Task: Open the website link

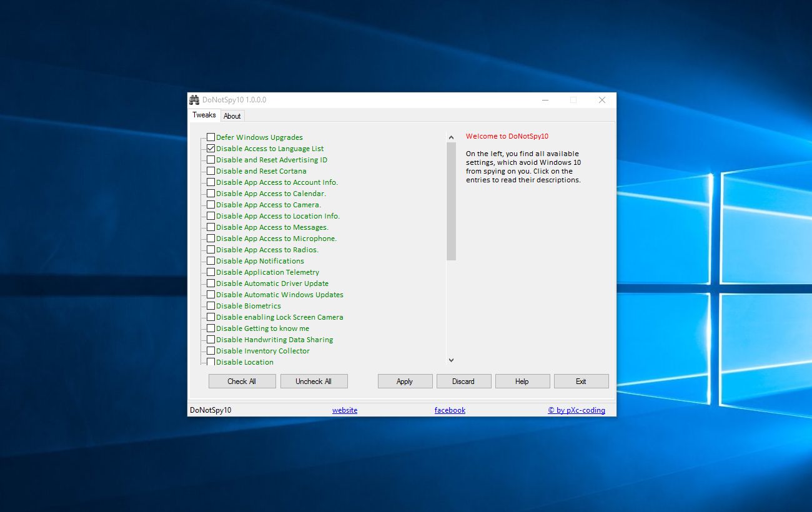Action: 345,410
